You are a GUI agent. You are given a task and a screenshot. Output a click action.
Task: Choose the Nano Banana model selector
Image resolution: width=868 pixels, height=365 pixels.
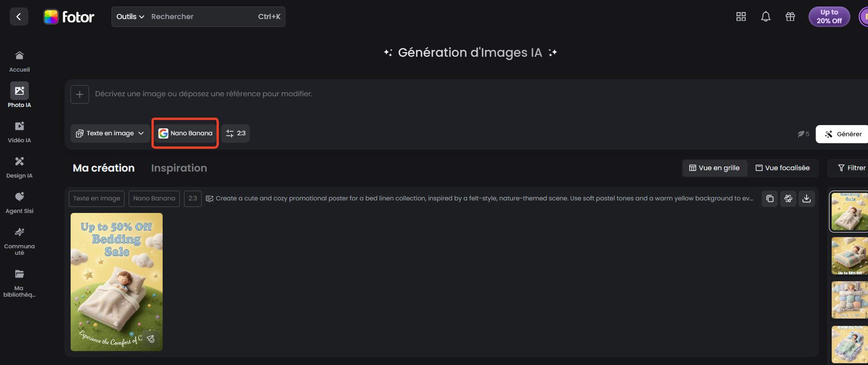click(x=185, y=133)
